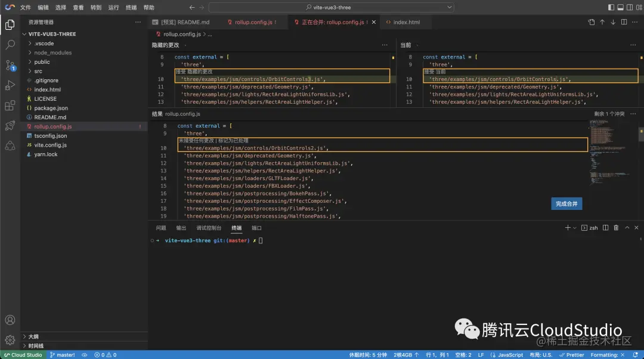This screenshot has width=644, height=359.
Task: Toggle bottom panel layout icon
Action: coord(620,7)
